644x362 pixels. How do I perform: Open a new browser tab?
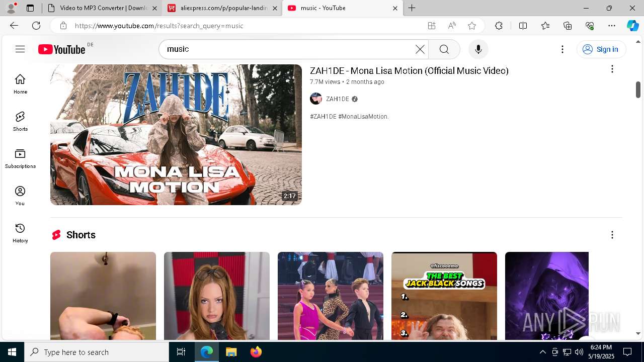pyautogui.click(x=412, y=8)
